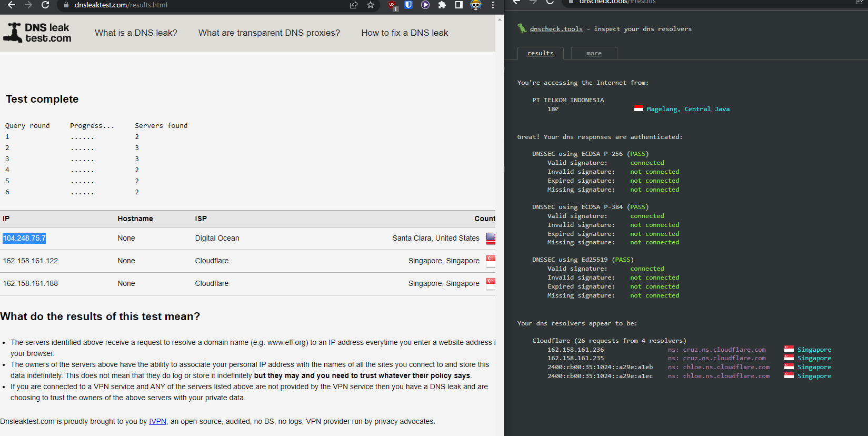868x436 pixels.
Task: Open the uBlock Origin extension icon
Action: (x=393, y=5)
